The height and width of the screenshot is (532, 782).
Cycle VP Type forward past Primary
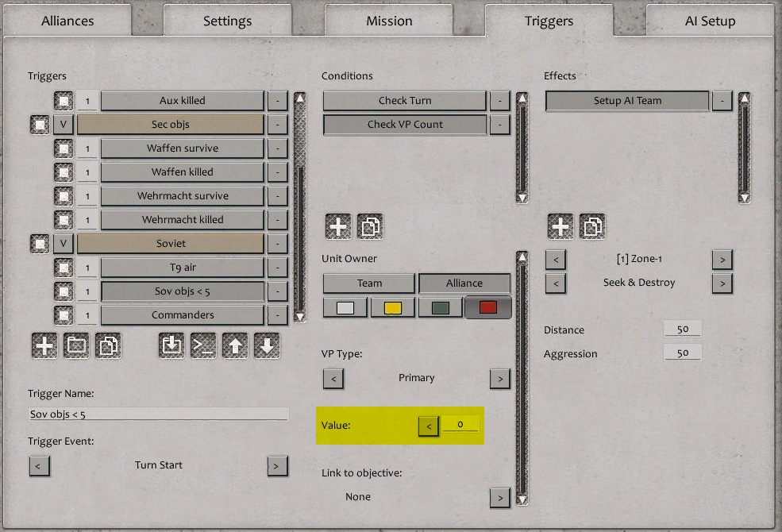point(500,379)
